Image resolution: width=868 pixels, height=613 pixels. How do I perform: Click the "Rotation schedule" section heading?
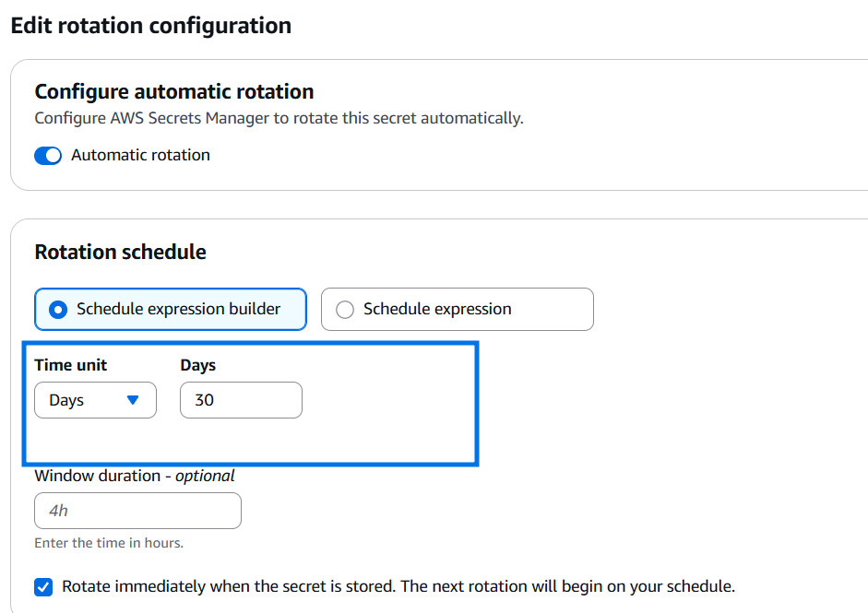tap(120, 252)
